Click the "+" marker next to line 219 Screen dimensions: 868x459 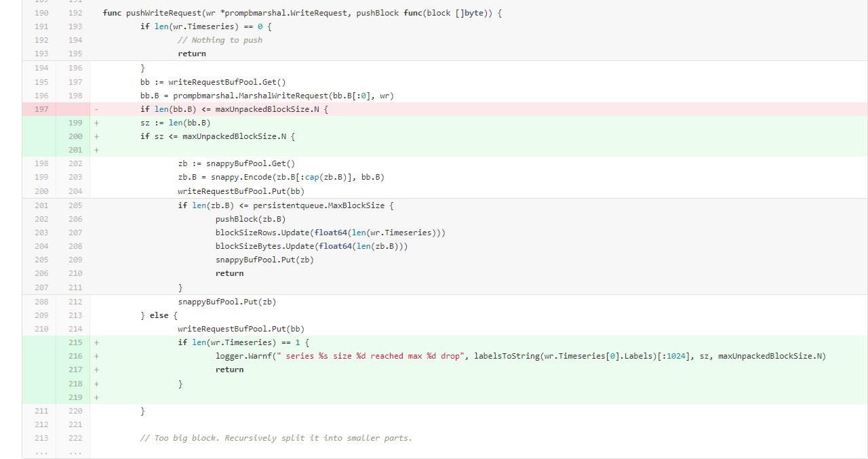[x=96, y=397]
